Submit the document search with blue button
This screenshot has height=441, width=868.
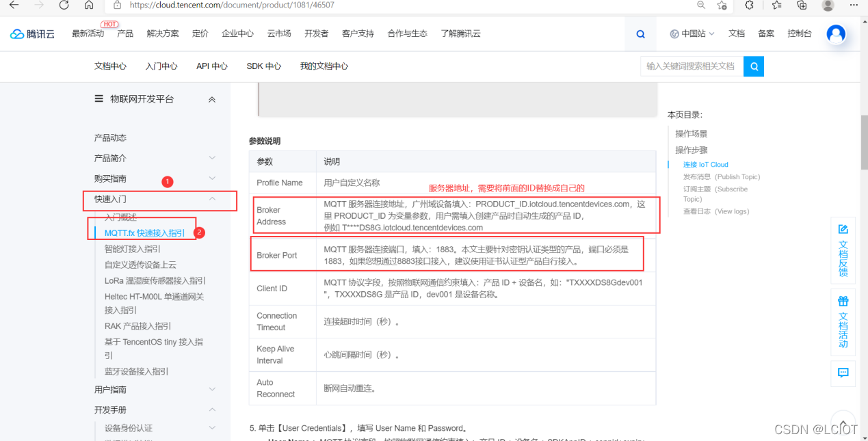click(754, 66)
